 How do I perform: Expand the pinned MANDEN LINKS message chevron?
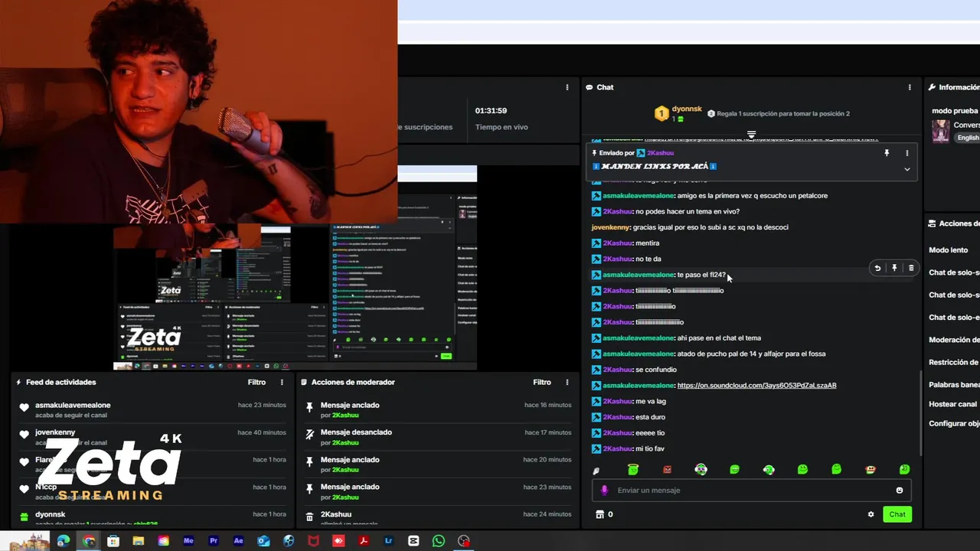coord(907,169)
